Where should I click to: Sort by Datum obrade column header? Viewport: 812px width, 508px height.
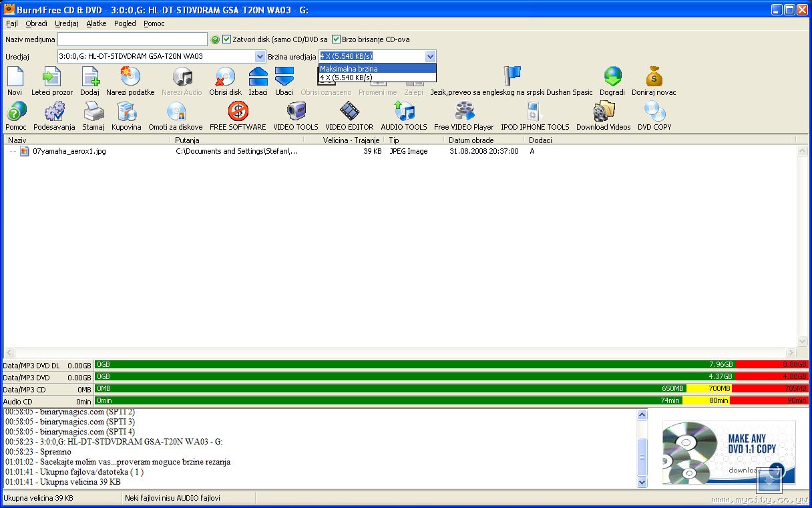484,140
